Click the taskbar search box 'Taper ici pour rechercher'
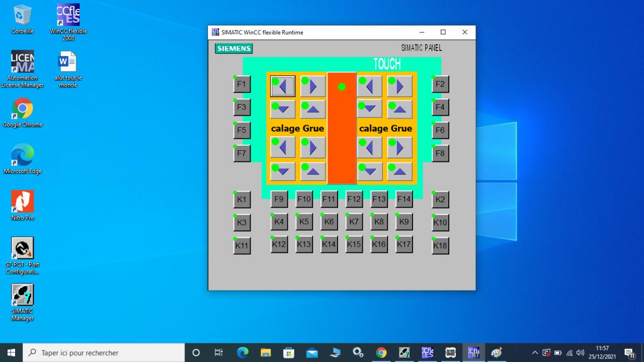Image resolution: width=644 pixels, height=362 pixels. [104, 352]
